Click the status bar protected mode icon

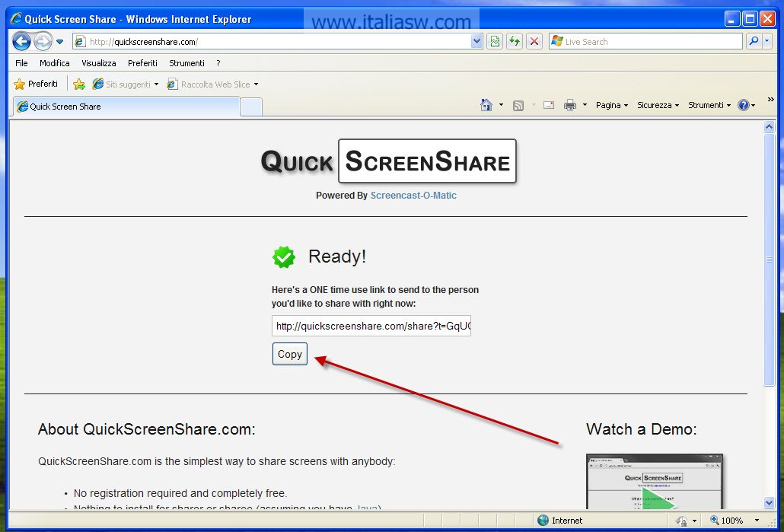point(681,521)
